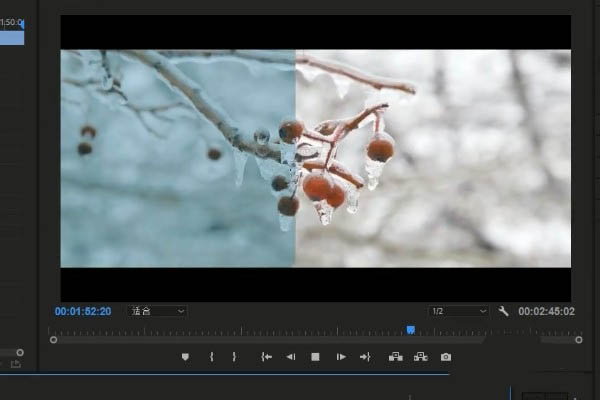Image resolution: width=600 pixels, height=400 pixels.
Task: Step forward one frame
Action: pos(340,357)
